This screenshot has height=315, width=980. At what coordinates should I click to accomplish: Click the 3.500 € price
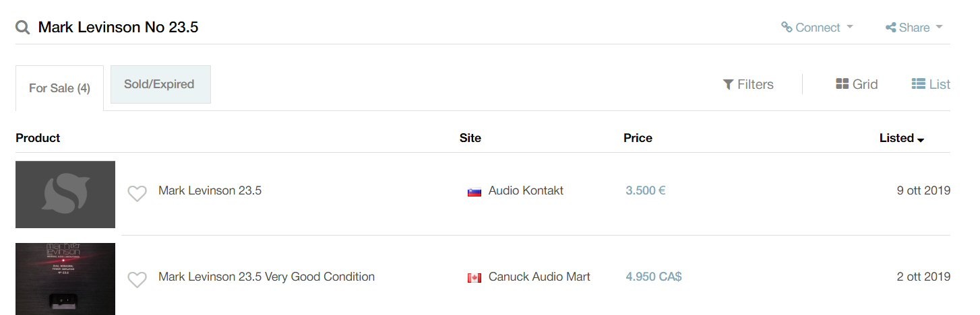(645, 190)
